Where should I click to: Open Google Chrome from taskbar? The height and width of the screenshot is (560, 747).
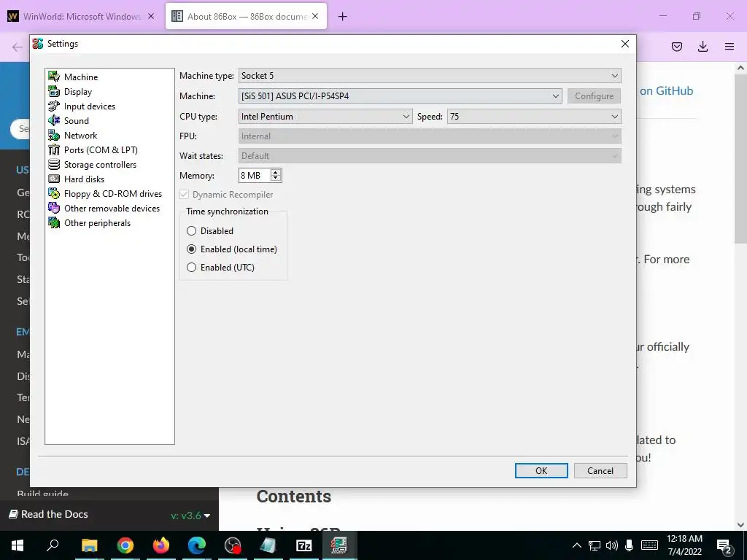point(125,545)
